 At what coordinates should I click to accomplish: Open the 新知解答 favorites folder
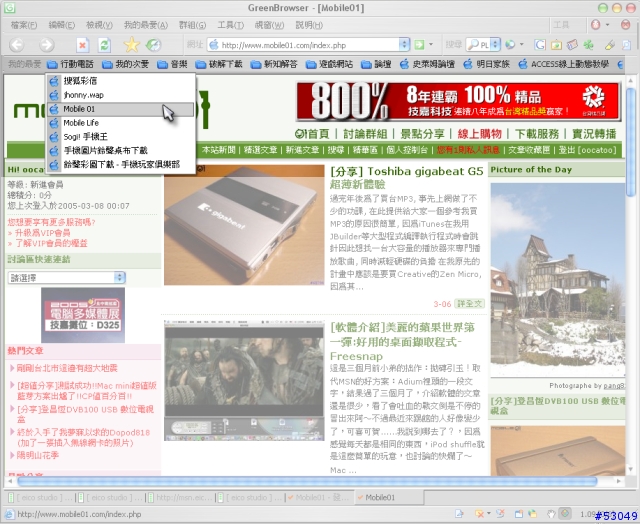tap(274, 64)
